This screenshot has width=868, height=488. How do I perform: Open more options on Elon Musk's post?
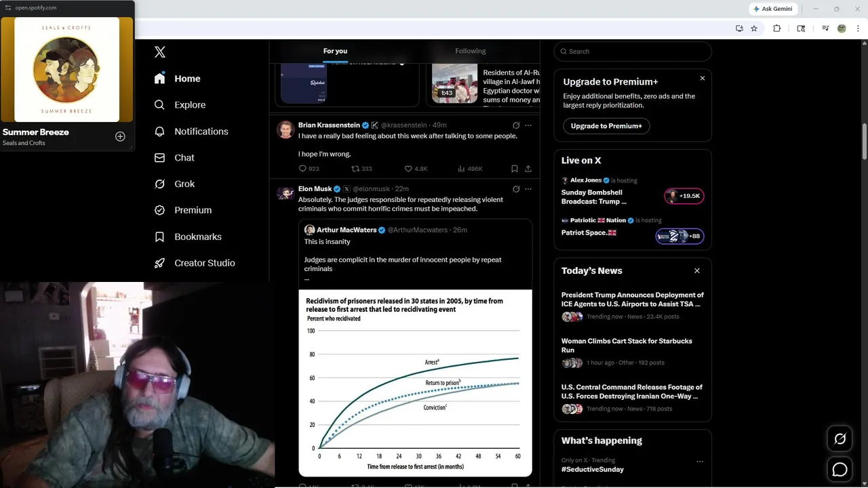528,189
